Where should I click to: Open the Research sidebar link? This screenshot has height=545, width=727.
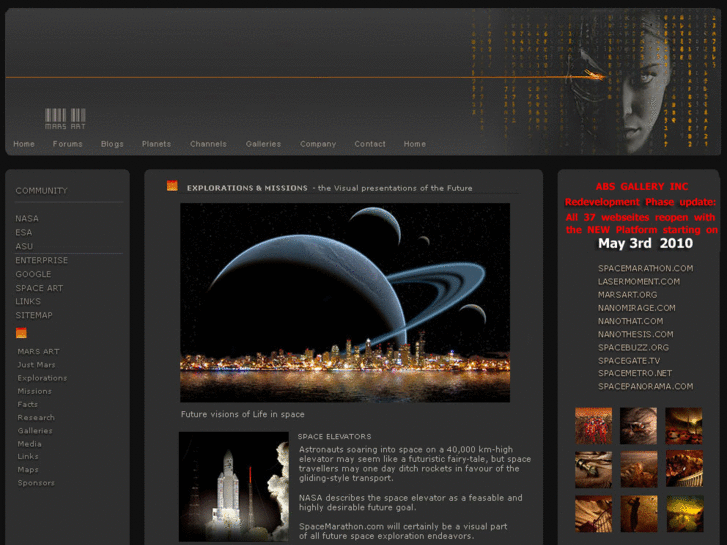tap(36, 417)
